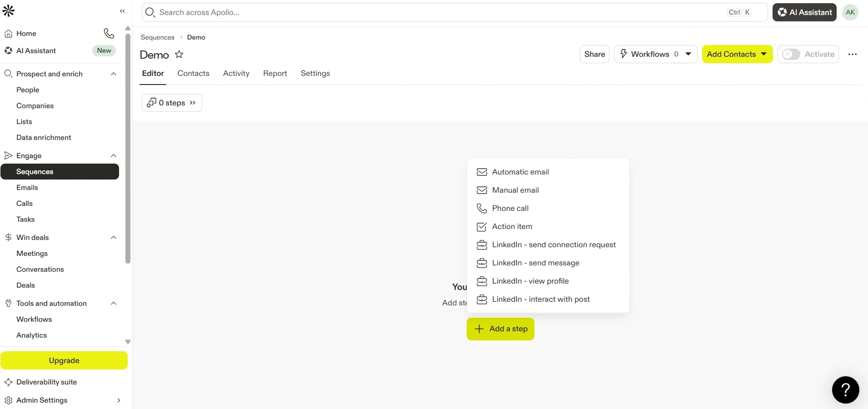Open the 0 steps overview panel
Image resolution: width=868 pixels, height=409 pixels.
(172, 103)
